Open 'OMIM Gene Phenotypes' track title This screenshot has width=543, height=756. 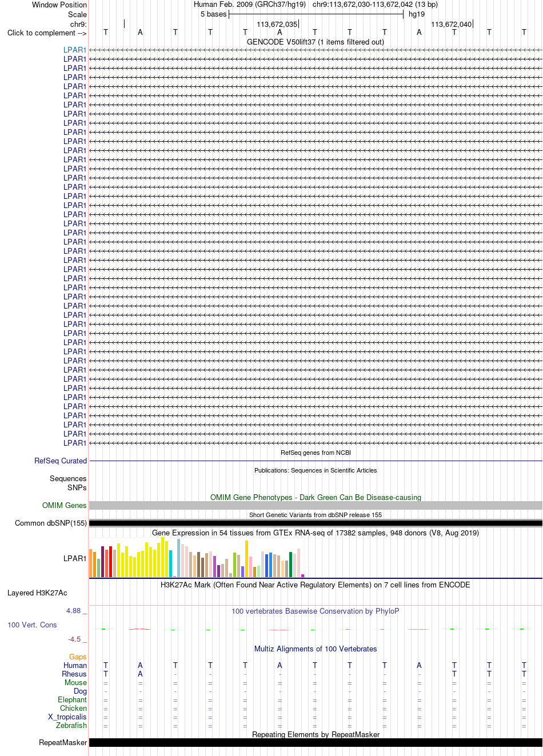tap(316, 497)
